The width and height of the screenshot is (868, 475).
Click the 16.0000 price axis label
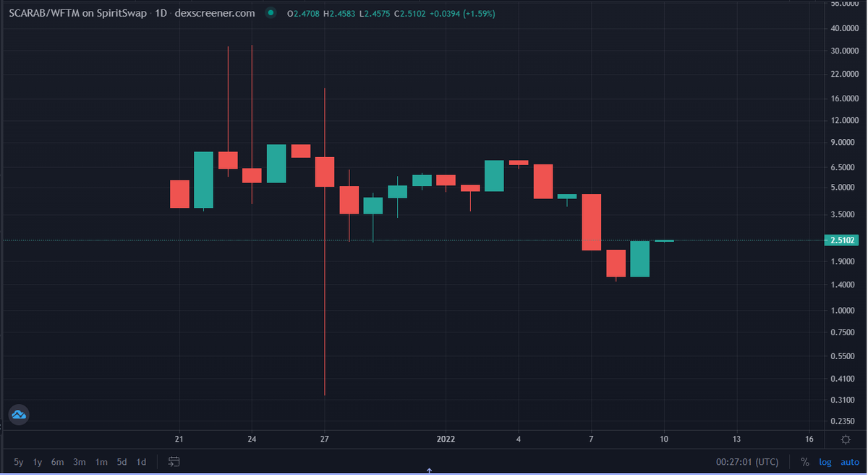[x=844, y=98]
